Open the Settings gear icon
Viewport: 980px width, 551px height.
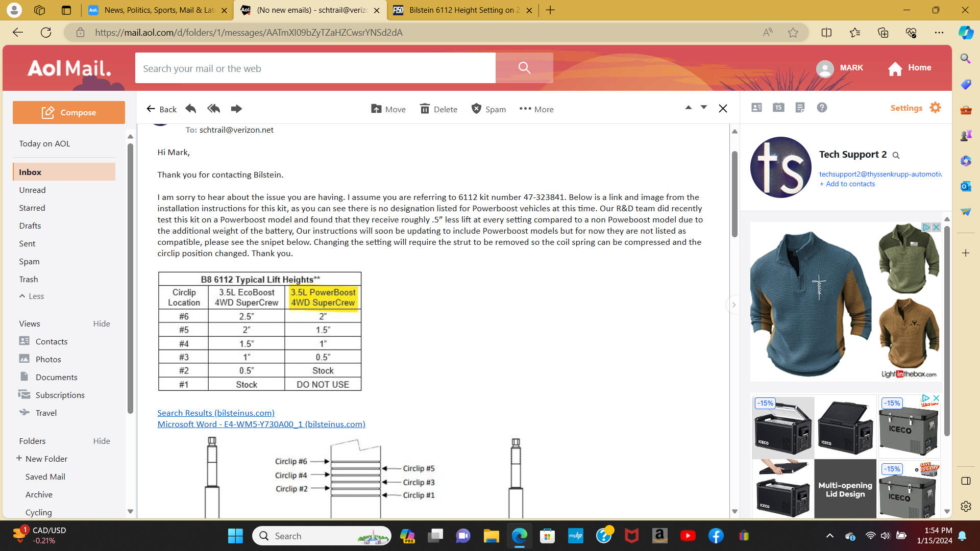(x=935, y=107)
